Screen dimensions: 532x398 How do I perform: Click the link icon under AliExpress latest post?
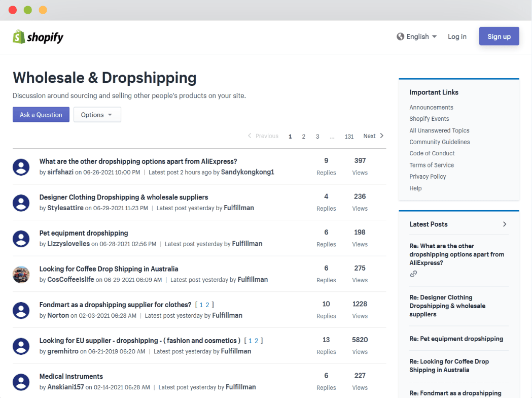point(413,274)
